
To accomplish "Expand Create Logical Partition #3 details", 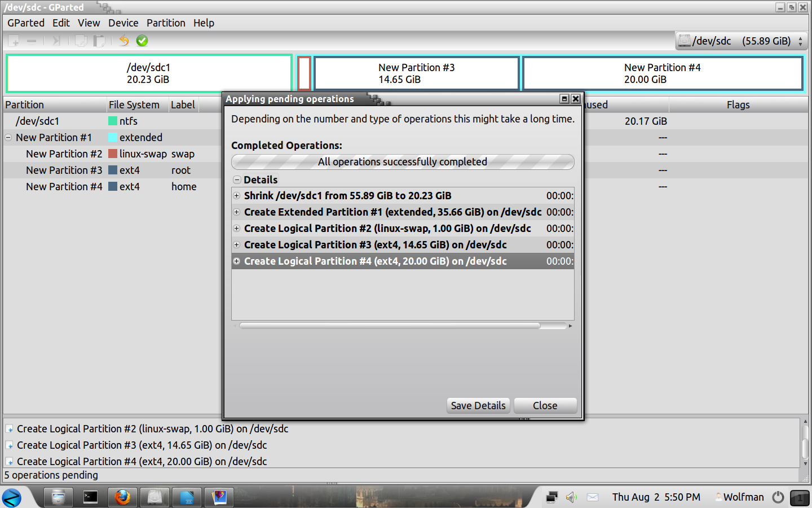I will point(237,245).
